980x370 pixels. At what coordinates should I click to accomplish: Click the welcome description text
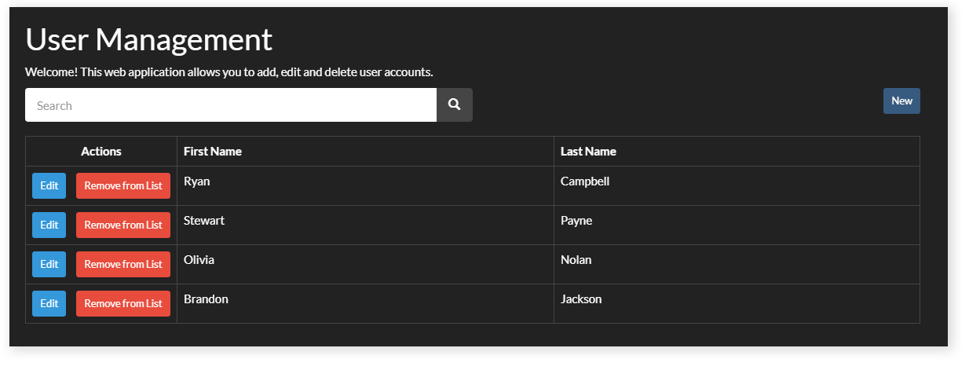point(229,72)
